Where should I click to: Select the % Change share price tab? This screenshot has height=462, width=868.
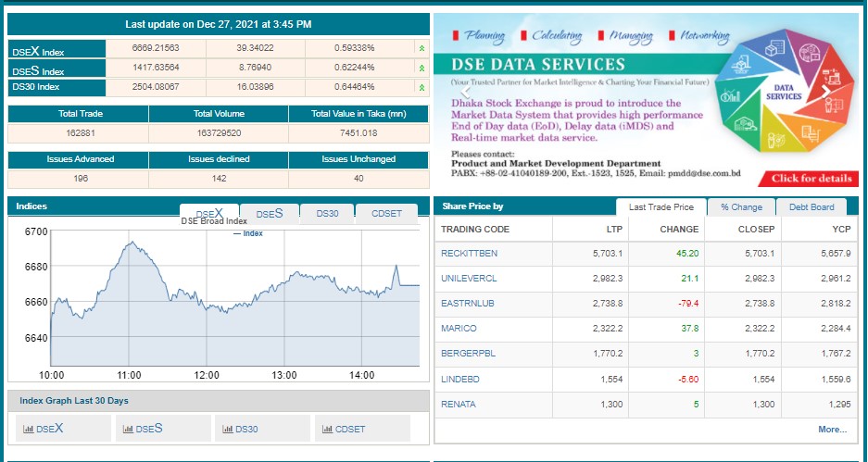pyautogui.click(x=741, y=207)
